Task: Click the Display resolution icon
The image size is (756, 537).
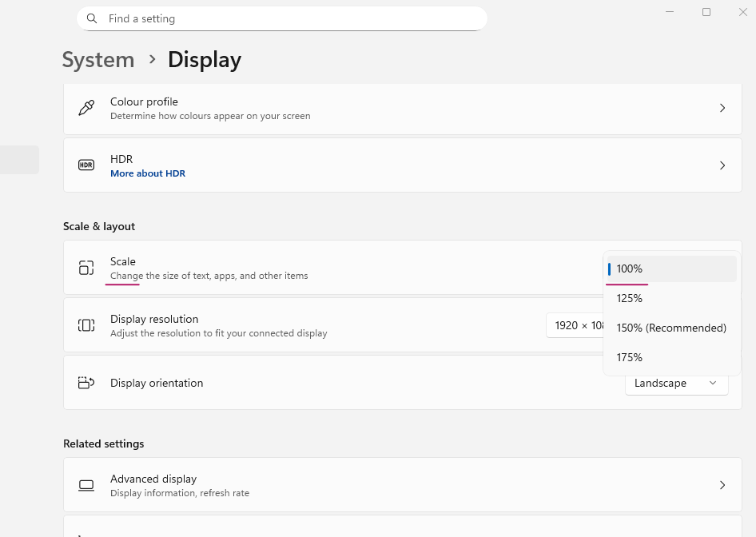Action: pos(86,325)
